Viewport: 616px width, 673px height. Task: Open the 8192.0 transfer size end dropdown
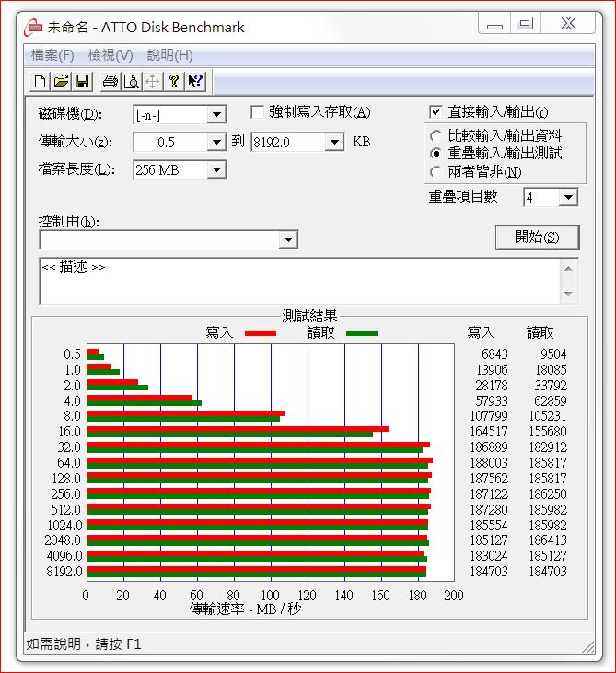tap(334, 142)
